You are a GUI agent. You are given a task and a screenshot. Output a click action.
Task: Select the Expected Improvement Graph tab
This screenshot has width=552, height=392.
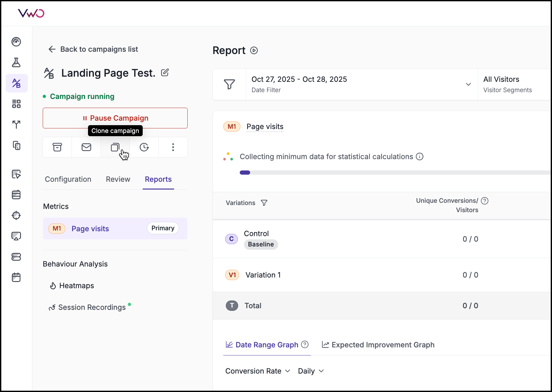pyautogui.click(x=378, y=345)
